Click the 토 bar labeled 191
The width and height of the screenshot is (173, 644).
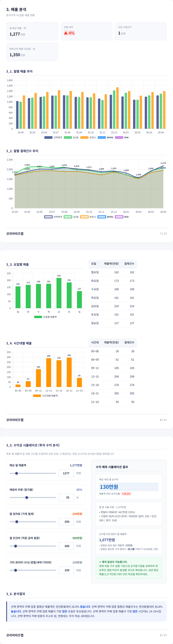pyautogui.click(x=69, y=295)
